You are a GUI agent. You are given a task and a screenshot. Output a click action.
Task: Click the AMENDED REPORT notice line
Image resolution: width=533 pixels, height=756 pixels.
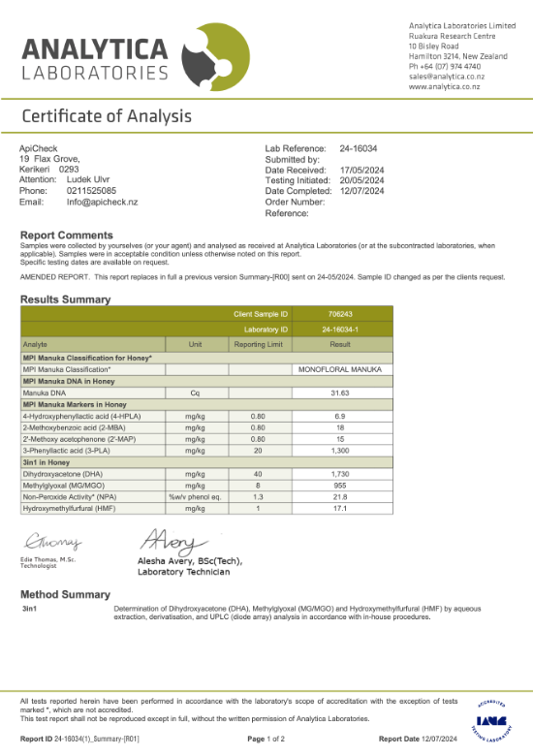click(x=263, y=277)
